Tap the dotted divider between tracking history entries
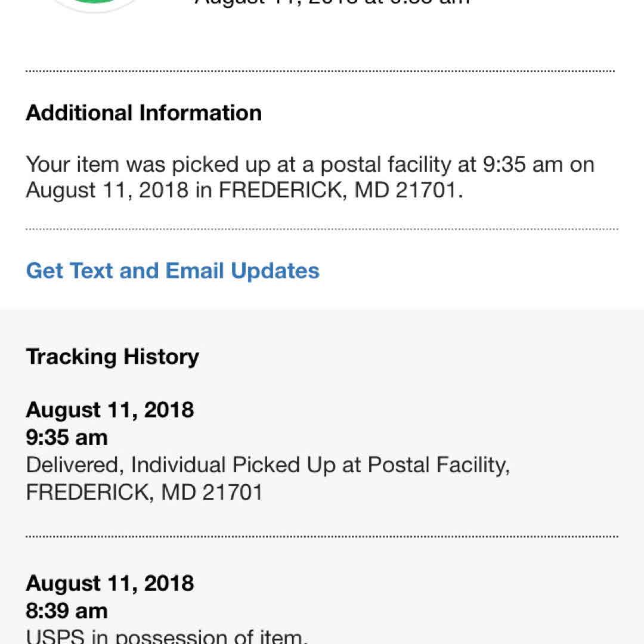The image size is (644, 644). [x=322, y=537]
